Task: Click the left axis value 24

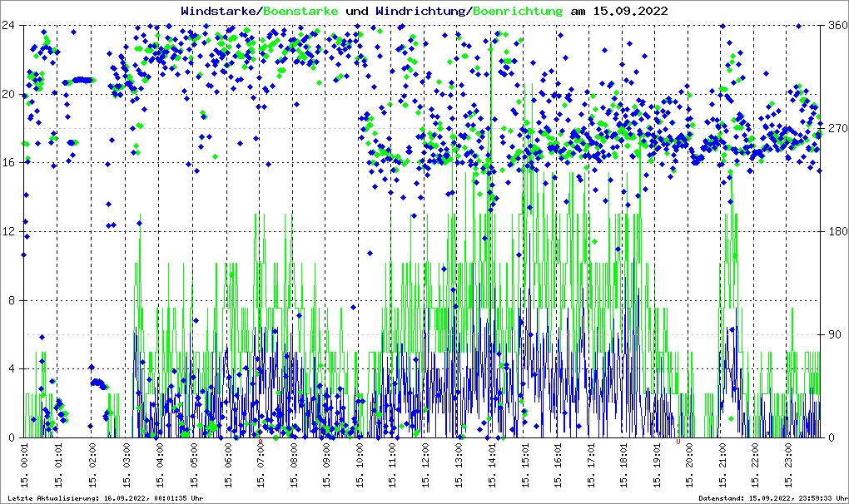Action: tap(10, 25)
